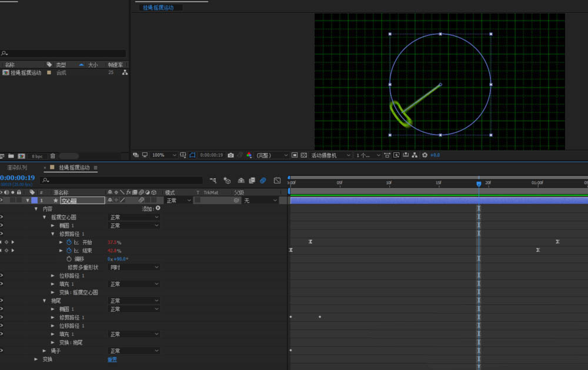This screenshot has height=370, width=588.
Task: Open the show channel RGB color icon
Action: click(x=249, y=155)
